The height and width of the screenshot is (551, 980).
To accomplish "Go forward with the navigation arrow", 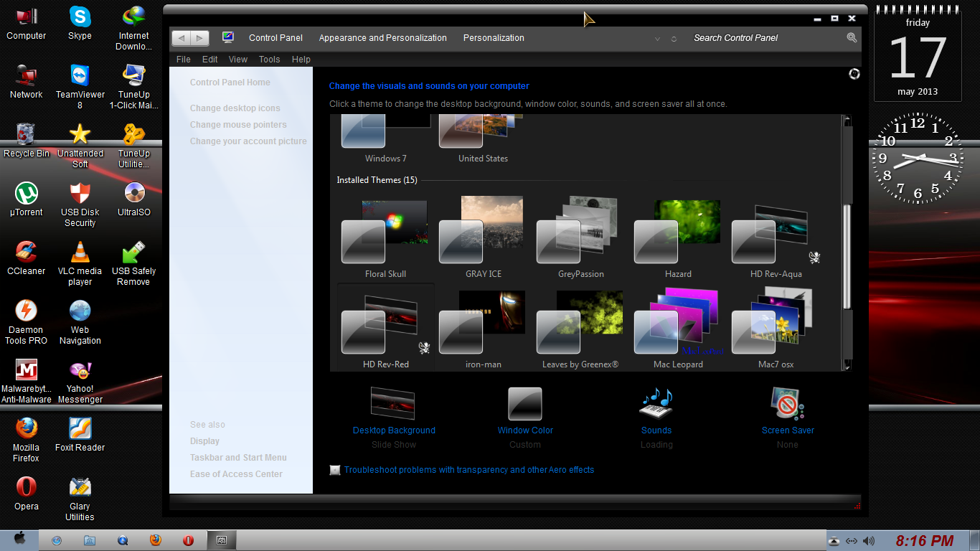I will click(x=199, y=38).
